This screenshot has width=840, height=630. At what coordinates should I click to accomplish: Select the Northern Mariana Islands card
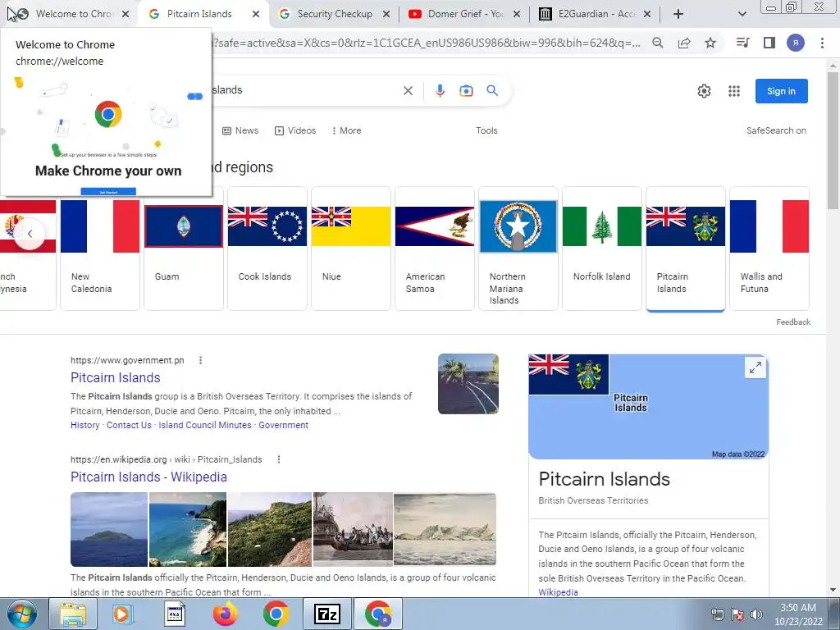click(x=518, y=249)
